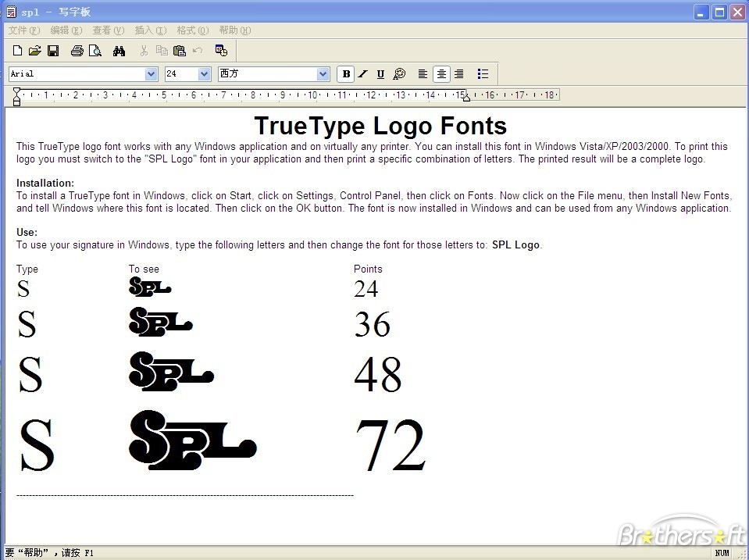
Task: Click the 36 points value
Action: 372,324
